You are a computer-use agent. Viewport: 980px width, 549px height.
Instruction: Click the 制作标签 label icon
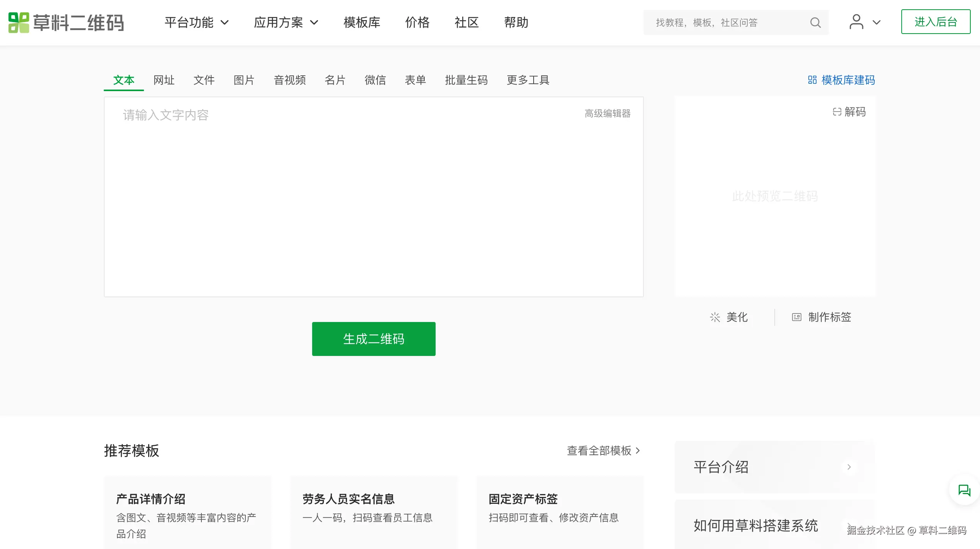click(x=796, y=317)
